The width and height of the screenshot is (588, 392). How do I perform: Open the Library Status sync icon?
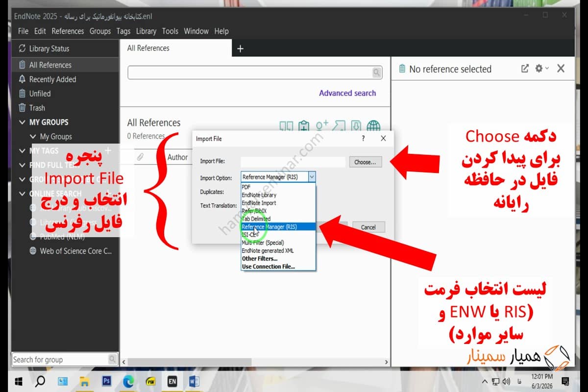tap(22, 49)
